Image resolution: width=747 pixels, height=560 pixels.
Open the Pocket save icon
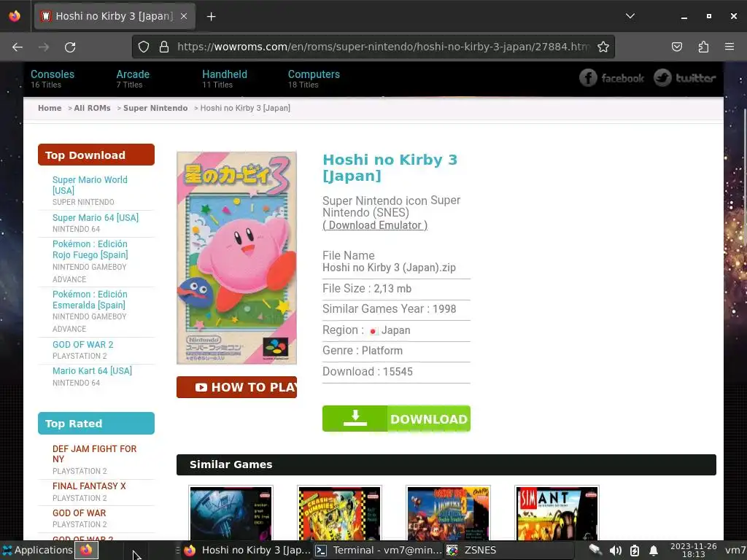676,47
